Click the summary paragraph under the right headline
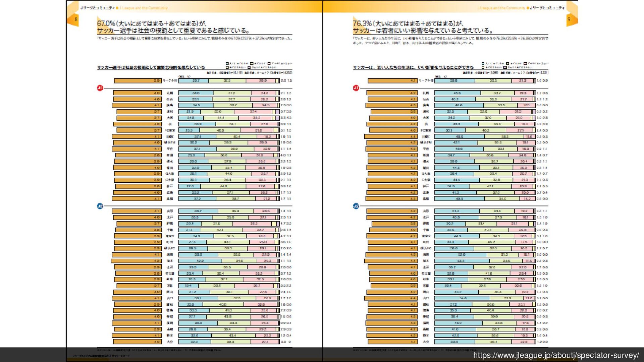 tap(450, 41)
